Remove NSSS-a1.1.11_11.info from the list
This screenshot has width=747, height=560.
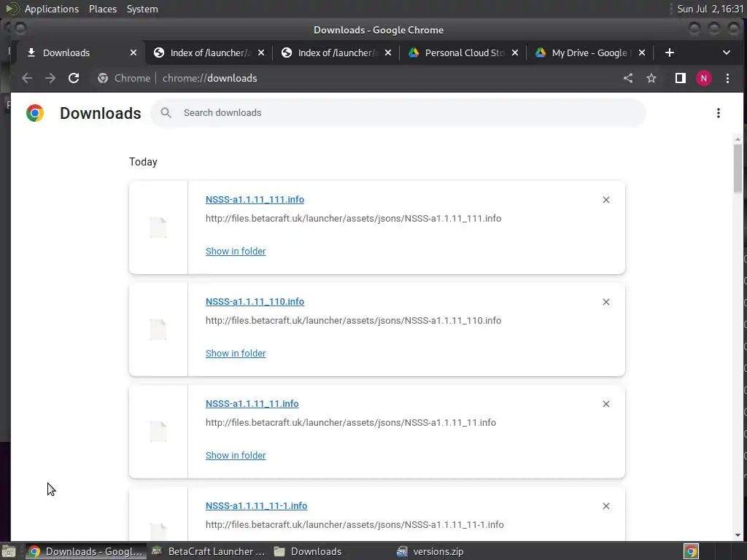point(606,404)
